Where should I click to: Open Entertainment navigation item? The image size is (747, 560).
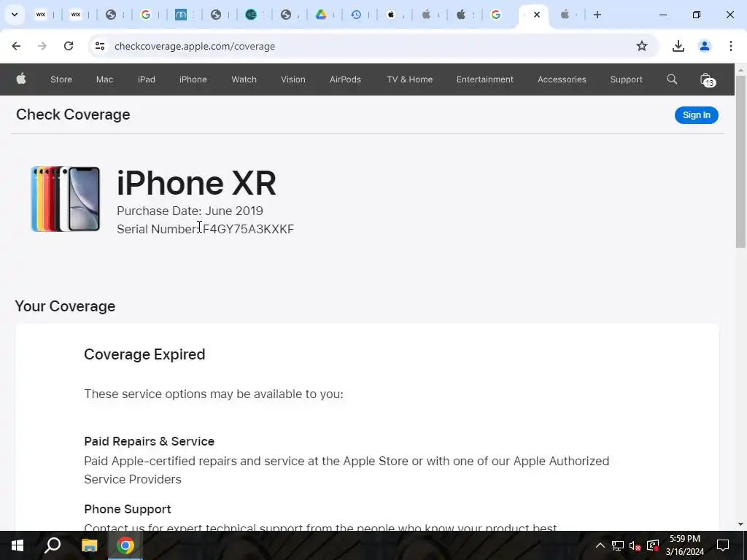click(x=485, y=79)
